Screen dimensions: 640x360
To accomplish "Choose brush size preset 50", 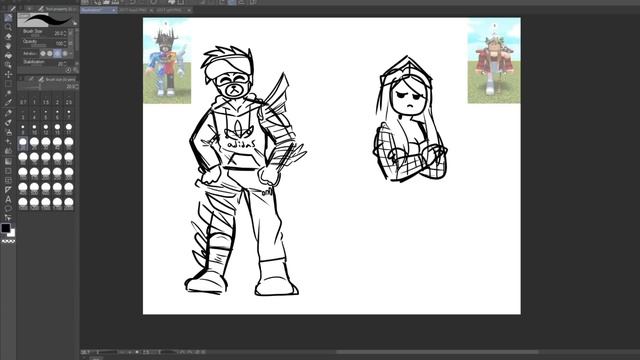I will coord(69,143).
